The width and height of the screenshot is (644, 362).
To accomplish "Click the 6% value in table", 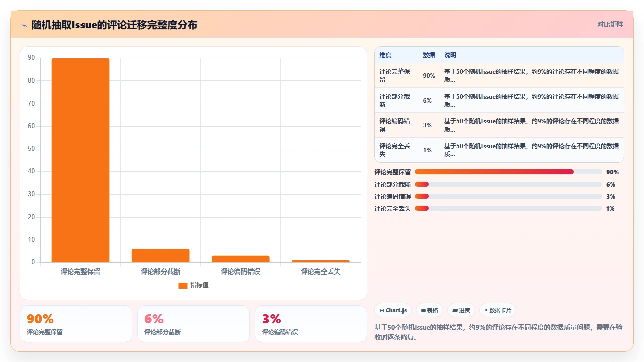I will [427, 101].
